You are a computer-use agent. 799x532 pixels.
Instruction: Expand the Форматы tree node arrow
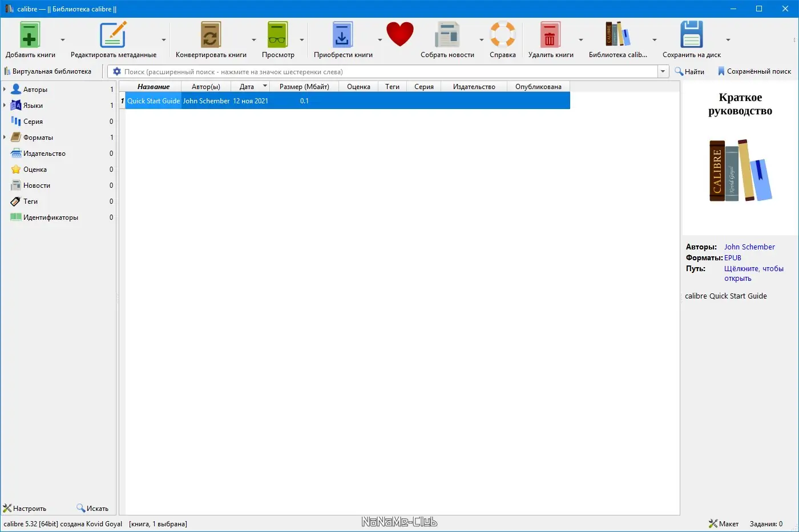coord(5,137)
